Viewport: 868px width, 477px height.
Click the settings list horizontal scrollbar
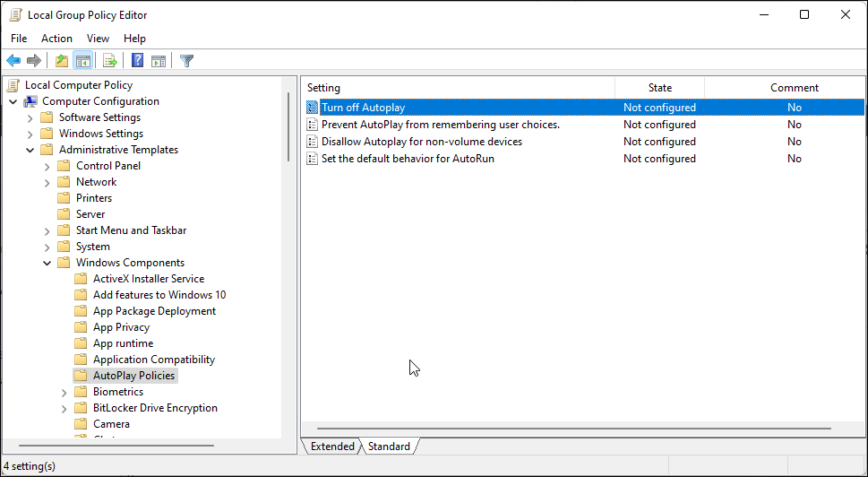(x=574, y=429)
